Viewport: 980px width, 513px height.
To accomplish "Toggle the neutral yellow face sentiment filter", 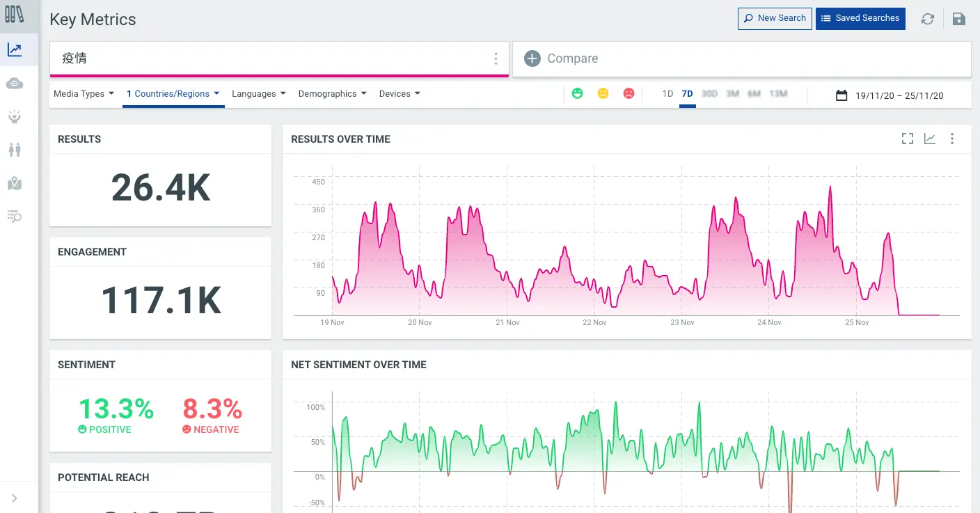I will point(603,93).
